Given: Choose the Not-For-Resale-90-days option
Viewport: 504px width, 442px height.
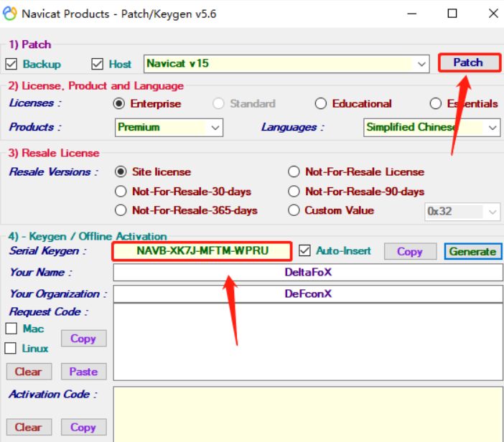Looking at the screenshot, I should [x=294, y=192].
